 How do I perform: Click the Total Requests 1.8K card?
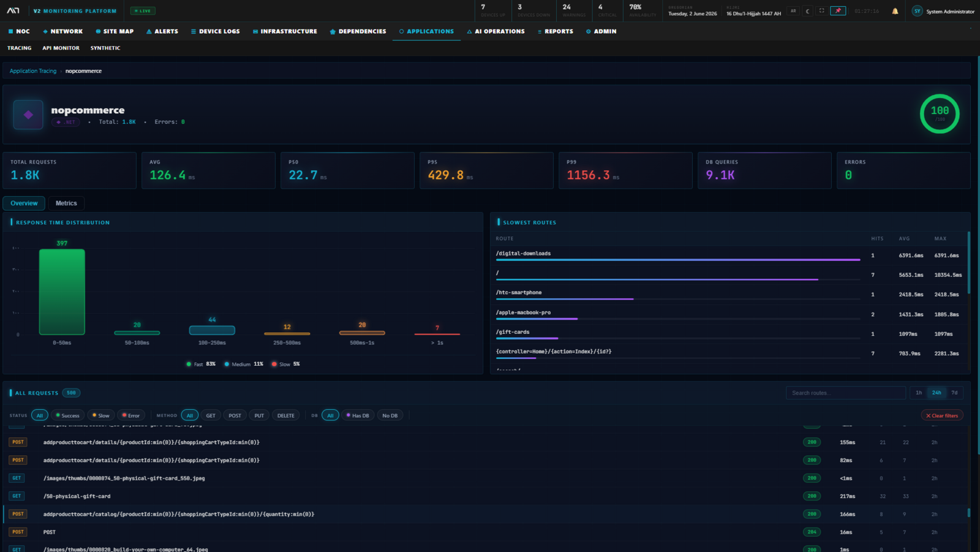(x=69, y=170)
